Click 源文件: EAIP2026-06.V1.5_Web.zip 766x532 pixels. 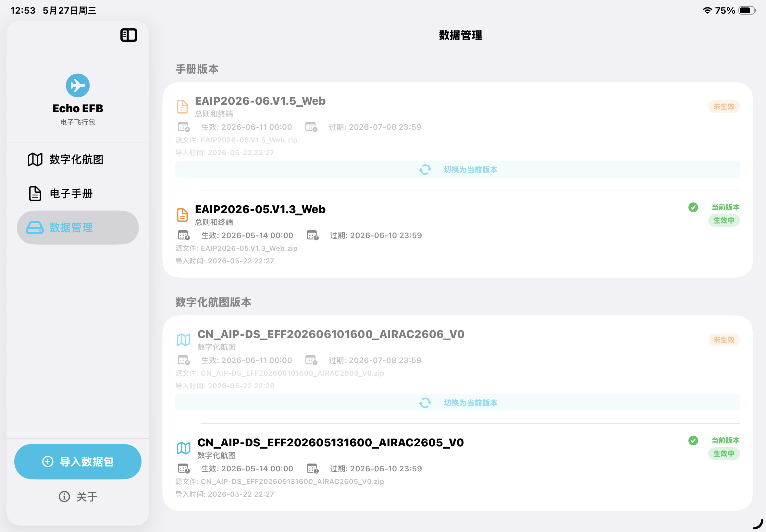pyautogui.click(x=236, y=140)
